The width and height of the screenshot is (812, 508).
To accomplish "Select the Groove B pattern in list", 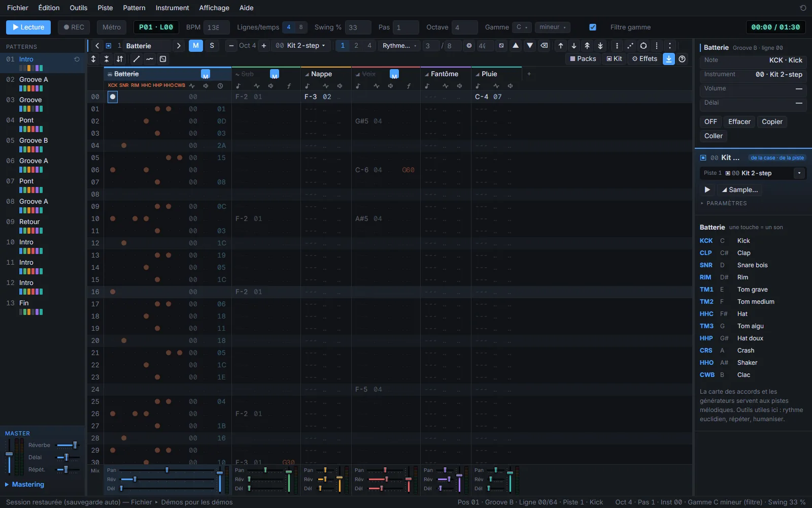I will [43, 144].
